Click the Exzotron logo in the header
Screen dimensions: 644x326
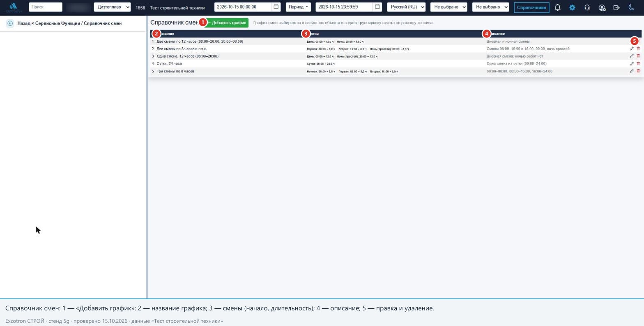[x=14, y=7]
